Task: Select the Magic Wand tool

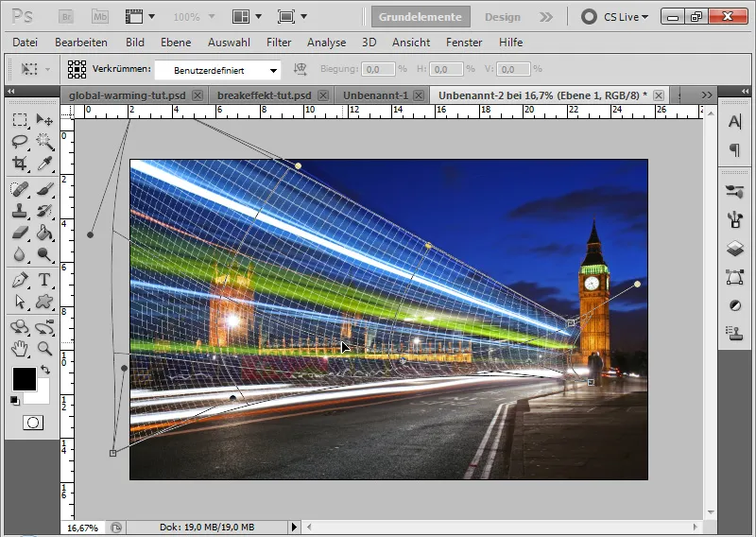Action: pos(44,142)
